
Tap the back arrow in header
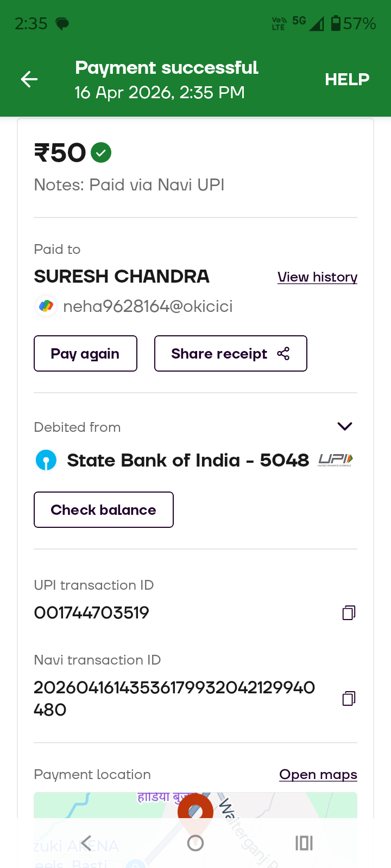click(x=29, y=79)
